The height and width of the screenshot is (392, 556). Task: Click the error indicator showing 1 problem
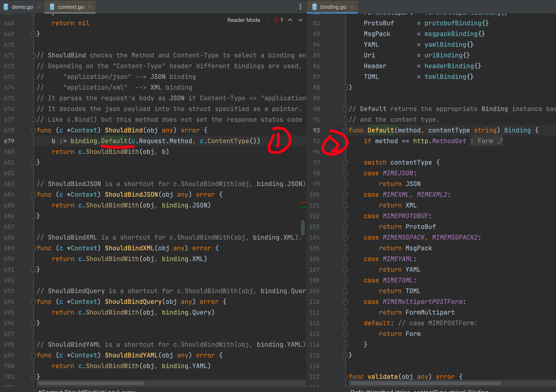(278, 20)
